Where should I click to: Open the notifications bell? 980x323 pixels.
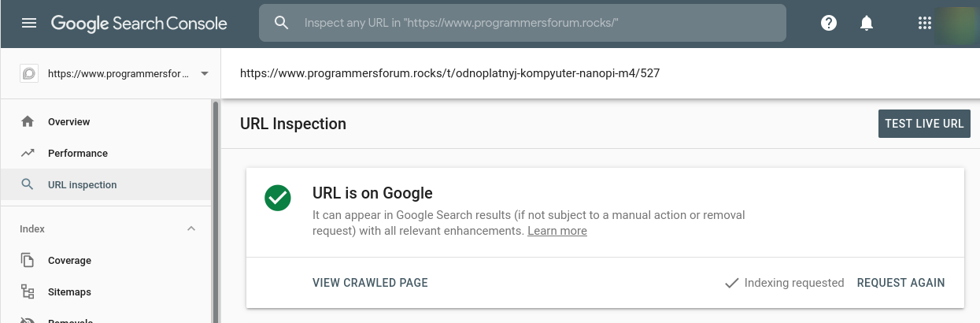pyautogui.click(x=867, y=24)
